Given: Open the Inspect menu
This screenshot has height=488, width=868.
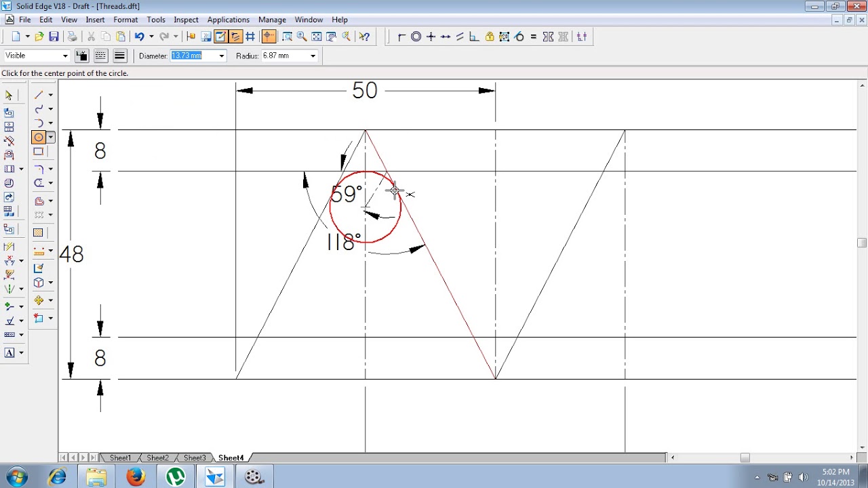Looking at the screenshot, I should coord(186,20).
